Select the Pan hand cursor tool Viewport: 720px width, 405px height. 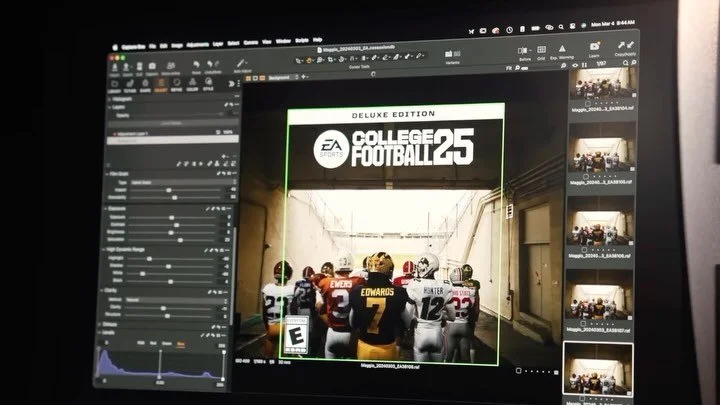point(309,60)
